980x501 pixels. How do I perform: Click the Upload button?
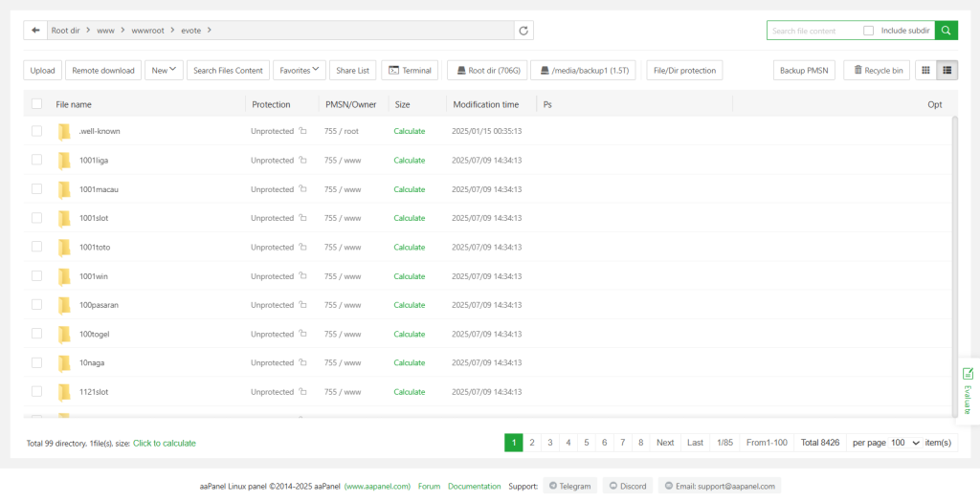pos(42,70)
